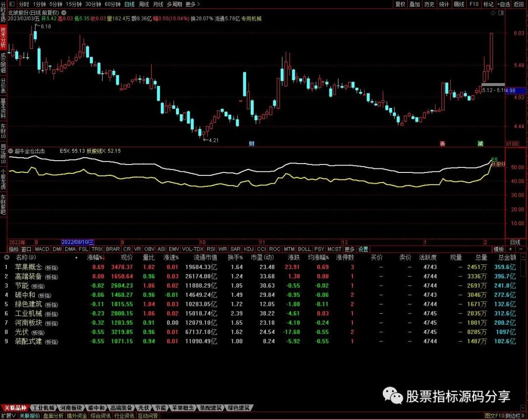Image resolution: width=528 pixels, height=420 pixels.
Task: Sort table by 流通市值 column
Action: tap(205, 257)
